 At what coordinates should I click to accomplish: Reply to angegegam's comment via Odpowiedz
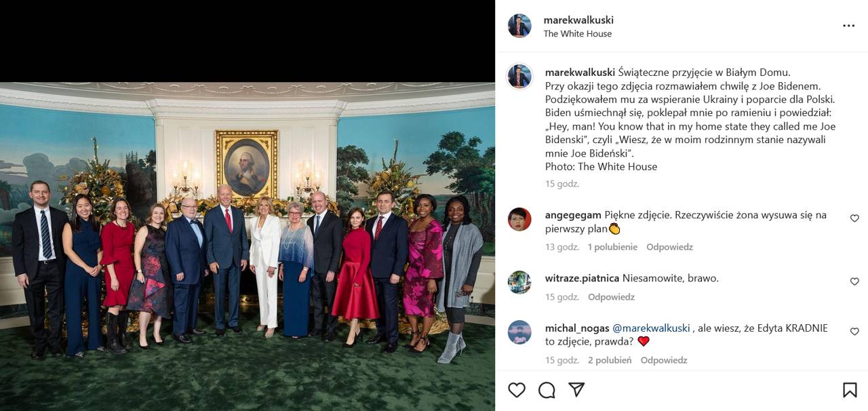[669, 247]
